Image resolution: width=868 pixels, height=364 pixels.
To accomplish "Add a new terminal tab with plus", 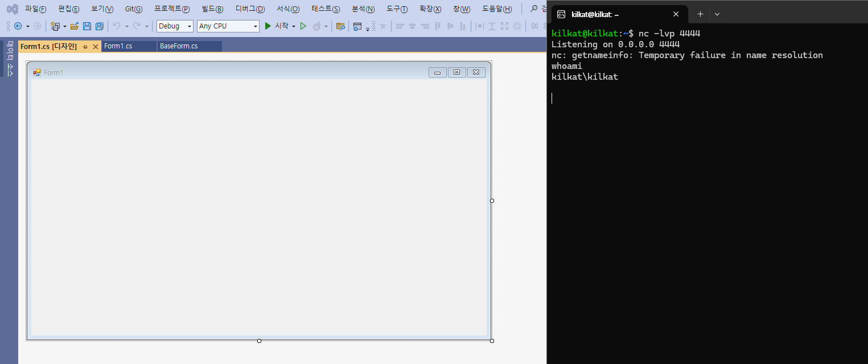I will click(700, 14).
